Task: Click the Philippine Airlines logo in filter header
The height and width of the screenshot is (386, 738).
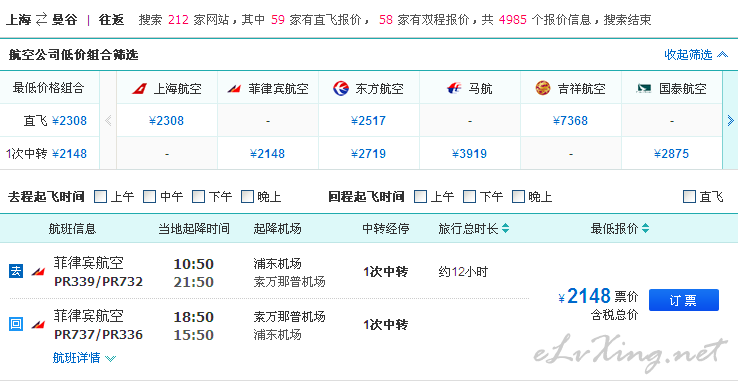Action: [234, 88]
